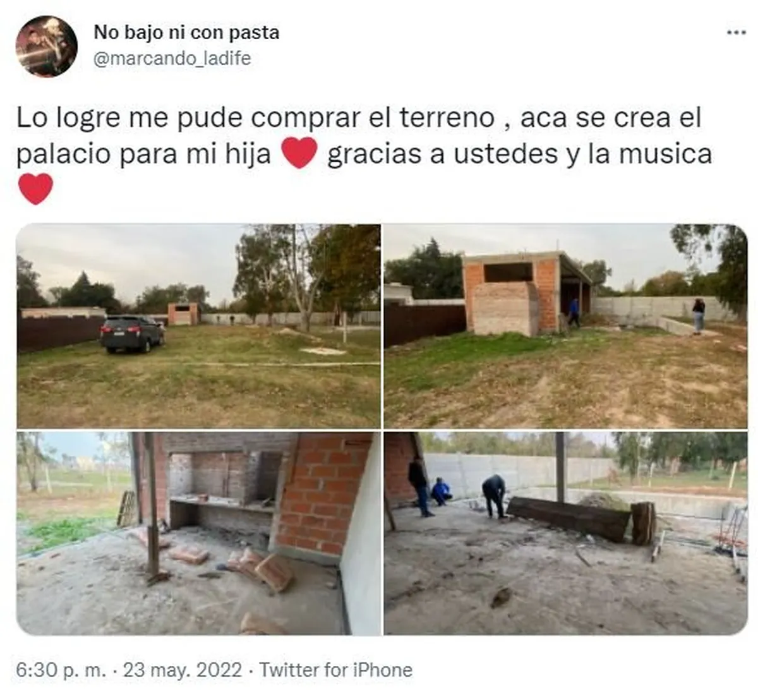
Task: Open the @marcando_ladife handle link
Action: point(172,58)
